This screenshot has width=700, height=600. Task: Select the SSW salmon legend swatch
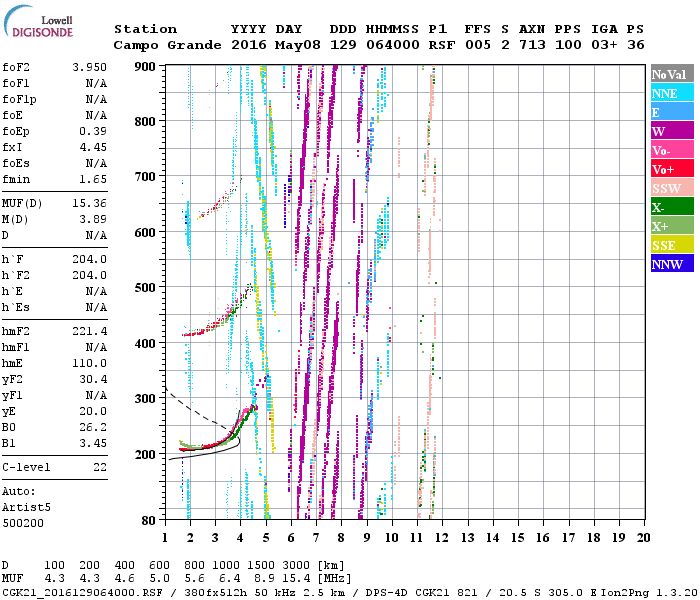(x=672, y=188)
